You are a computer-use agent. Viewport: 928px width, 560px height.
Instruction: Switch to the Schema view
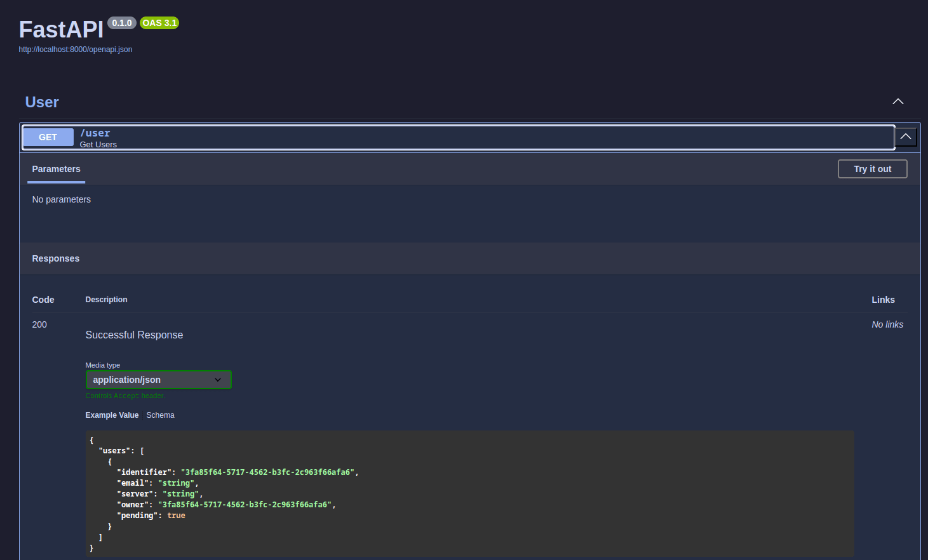tap(160, 415)
